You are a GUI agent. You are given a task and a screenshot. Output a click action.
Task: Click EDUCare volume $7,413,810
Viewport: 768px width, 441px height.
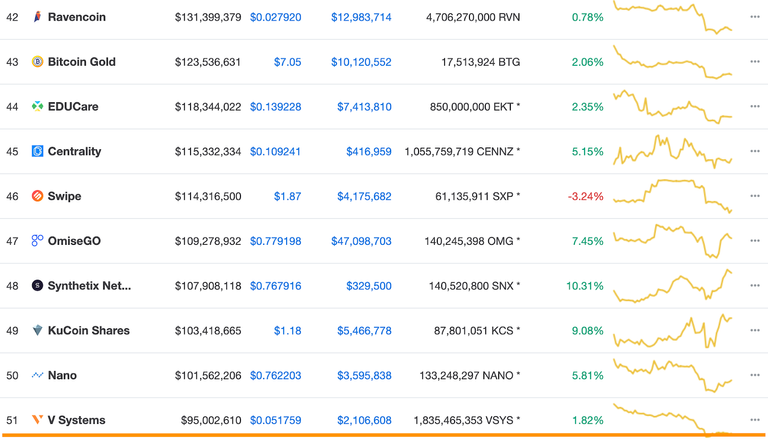[364, 107]
